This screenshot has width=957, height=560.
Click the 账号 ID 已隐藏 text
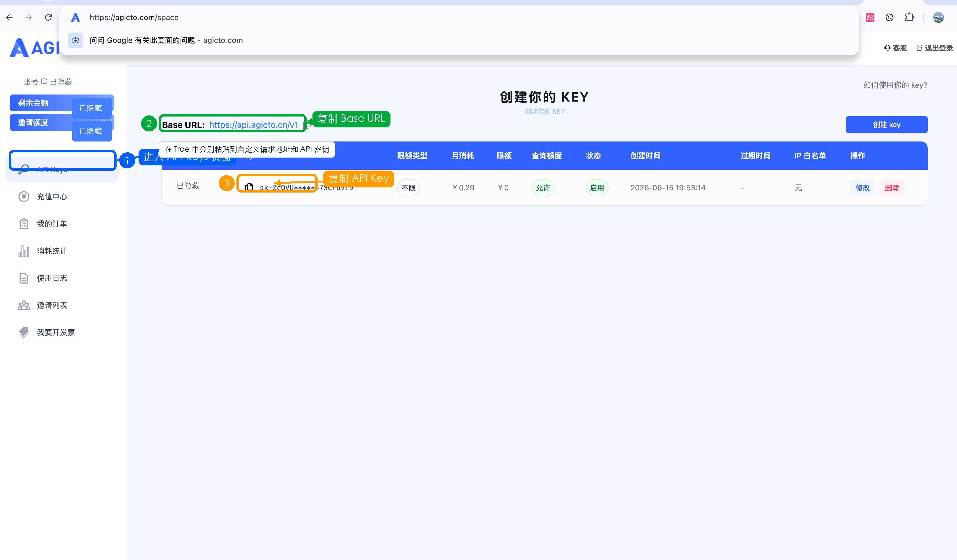pos(48,82)
